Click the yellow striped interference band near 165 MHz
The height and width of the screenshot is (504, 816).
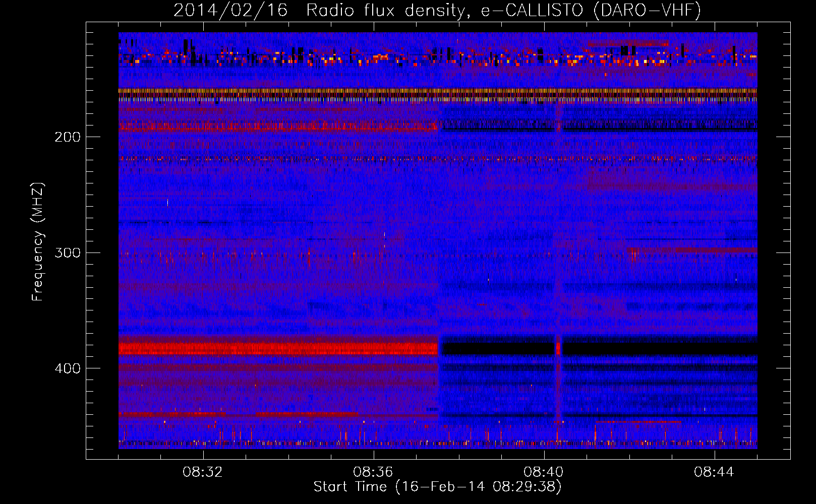tap(438, 95)
